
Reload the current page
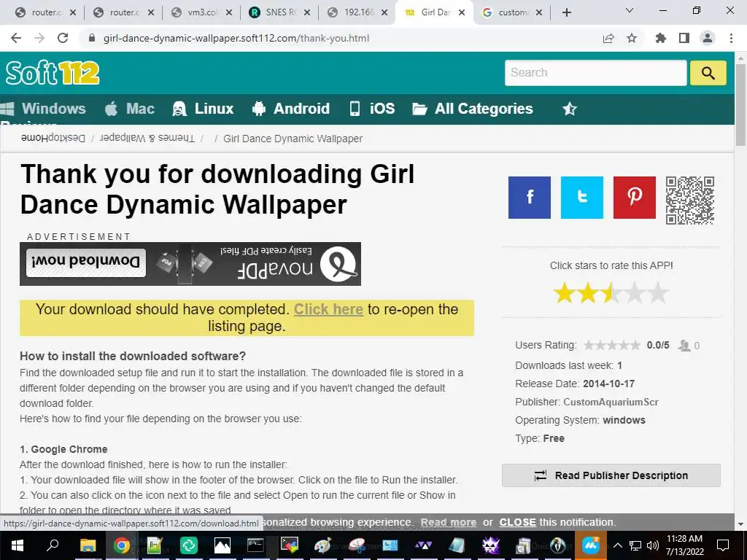[x=63, y=38]
